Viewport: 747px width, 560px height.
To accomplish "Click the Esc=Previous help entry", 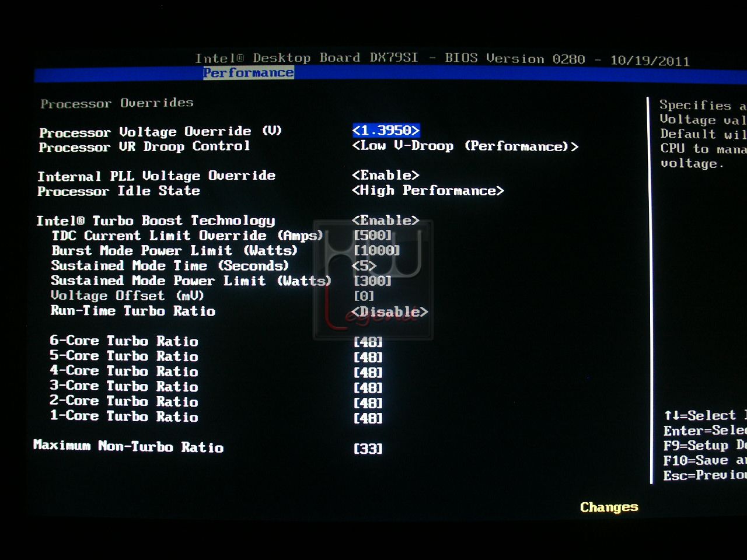I will point(705,475).
